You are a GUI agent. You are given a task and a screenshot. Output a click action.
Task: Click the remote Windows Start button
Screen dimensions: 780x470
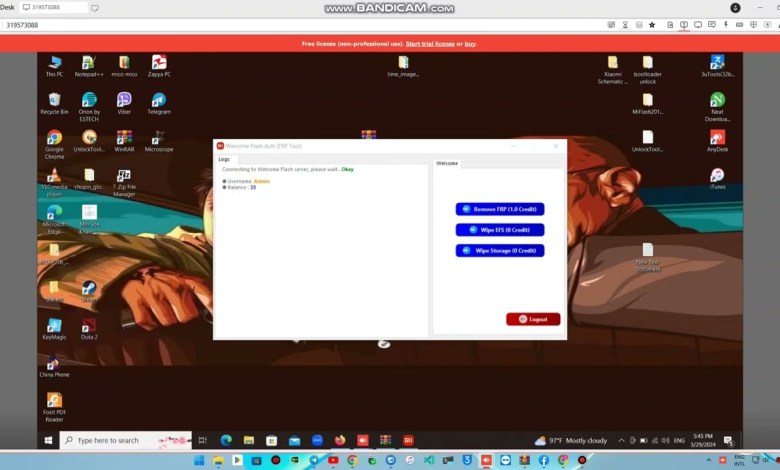pyautogui.click(x=48, y=440)
